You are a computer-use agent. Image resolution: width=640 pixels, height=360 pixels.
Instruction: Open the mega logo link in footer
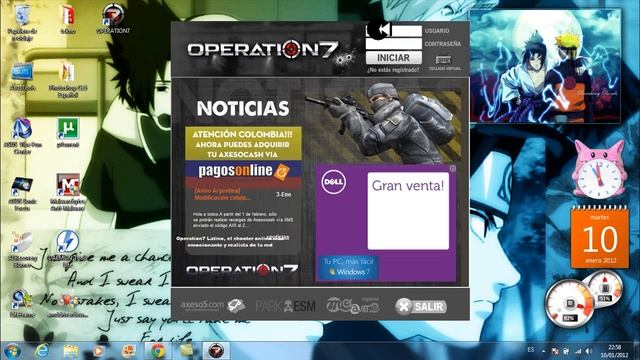353,305
